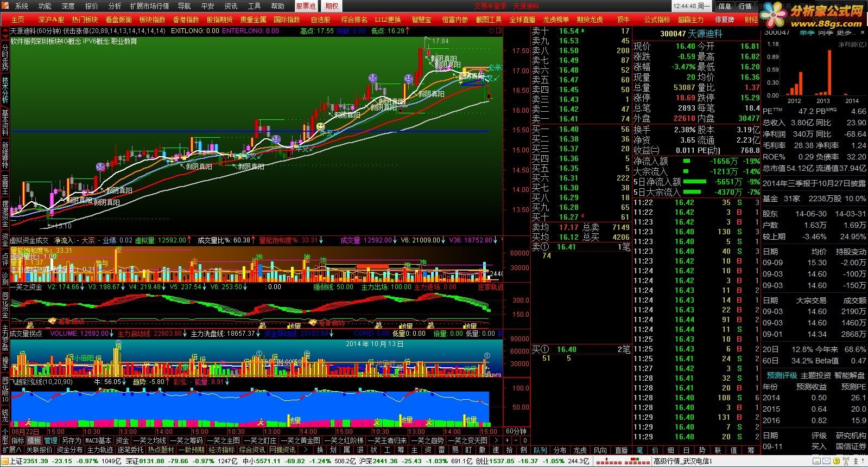The height and width of the screenshot is (467, 868).
Task: Open the 60分钟 period selector
Action: [516, 431]
